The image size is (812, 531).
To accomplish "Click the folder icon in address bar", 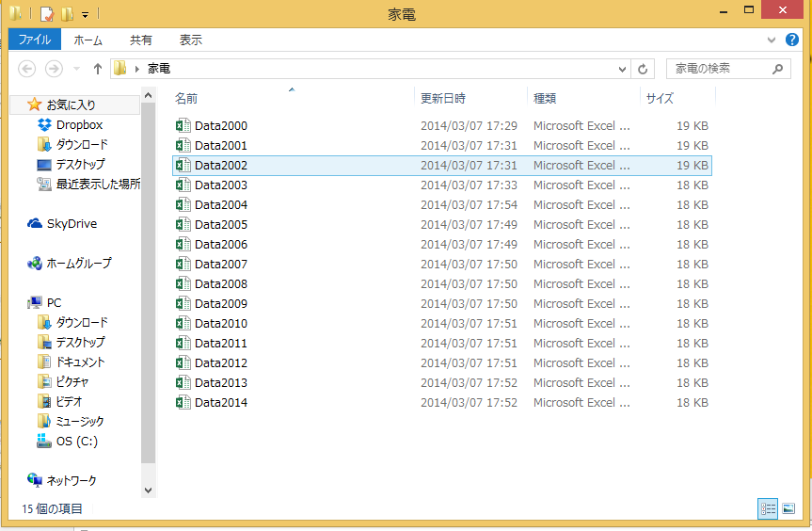I will point(120,68).
